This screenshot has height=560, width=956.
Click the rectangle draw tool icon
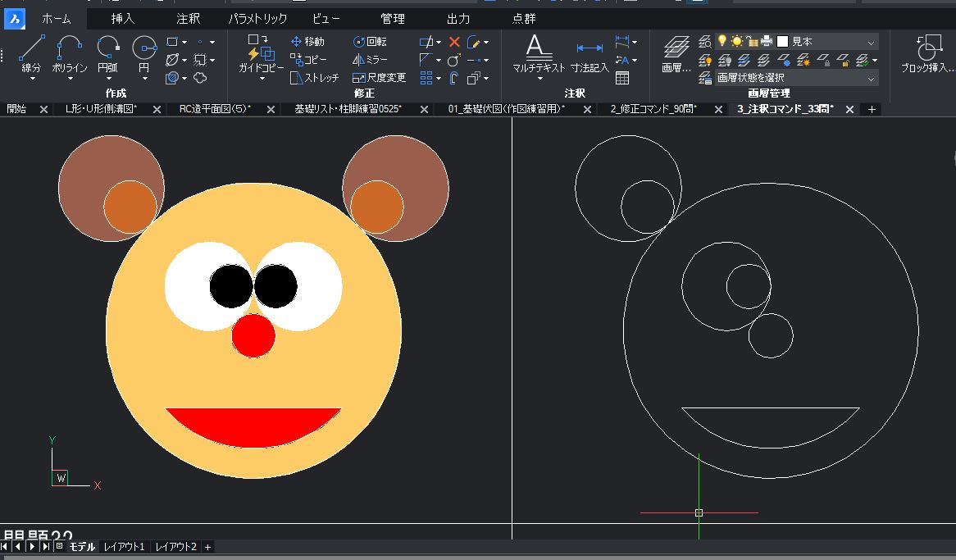172,42
